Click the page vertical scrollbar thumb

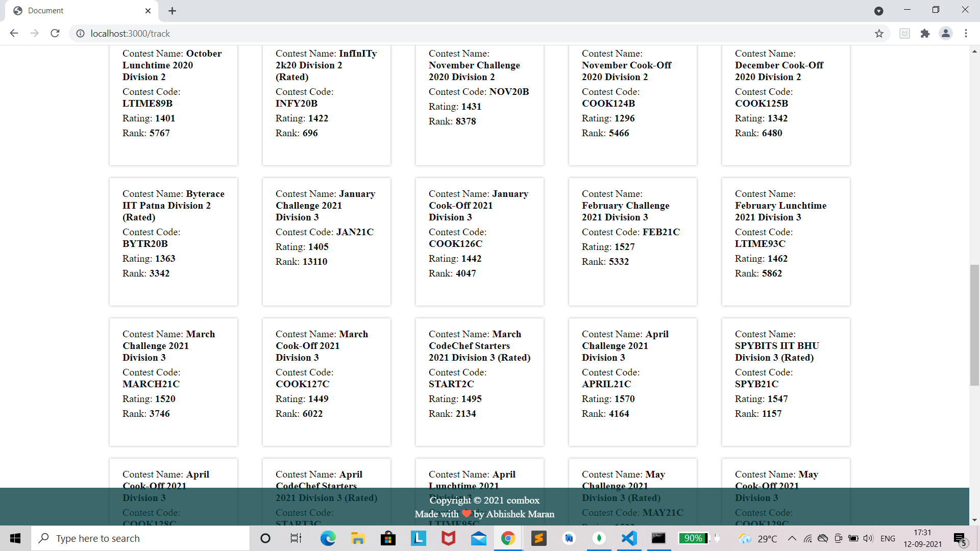[974, 325]
